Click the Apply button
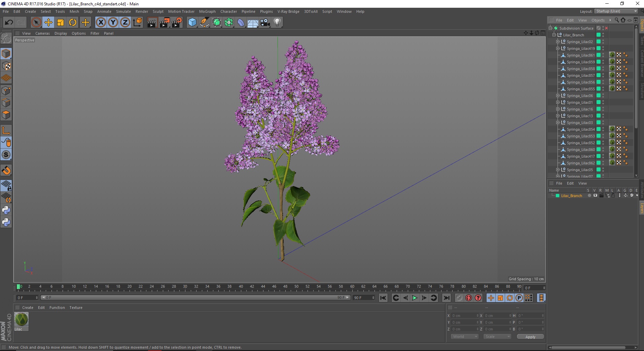The image size is (644, 351). click(x=530, y=337)
